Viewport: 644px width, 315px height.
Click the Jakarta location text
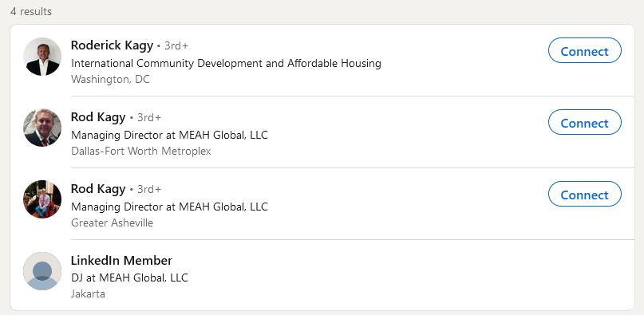[88, 294]
